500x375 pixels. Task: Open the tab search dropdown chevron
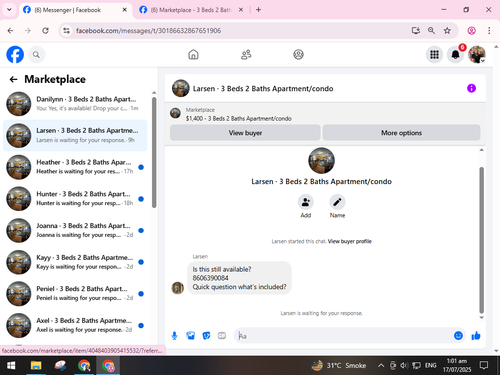pos(9,10)
